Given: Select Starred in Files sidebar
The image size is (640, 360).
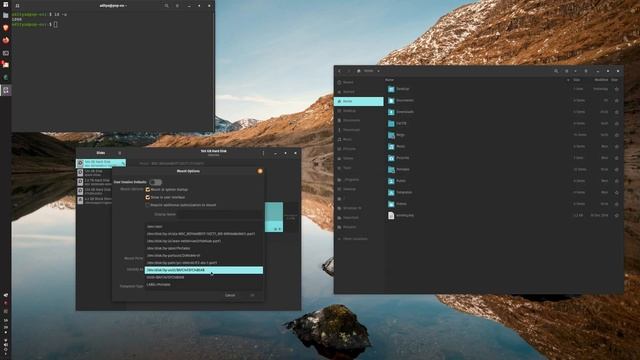Looking at the screenshot, I should pyautogui.click(x=358, y=92).
